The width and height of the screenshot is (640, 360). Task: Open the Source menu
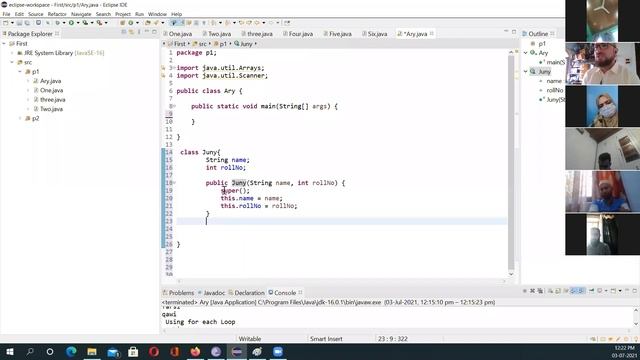pyautogui.click(x=36, y=14)
